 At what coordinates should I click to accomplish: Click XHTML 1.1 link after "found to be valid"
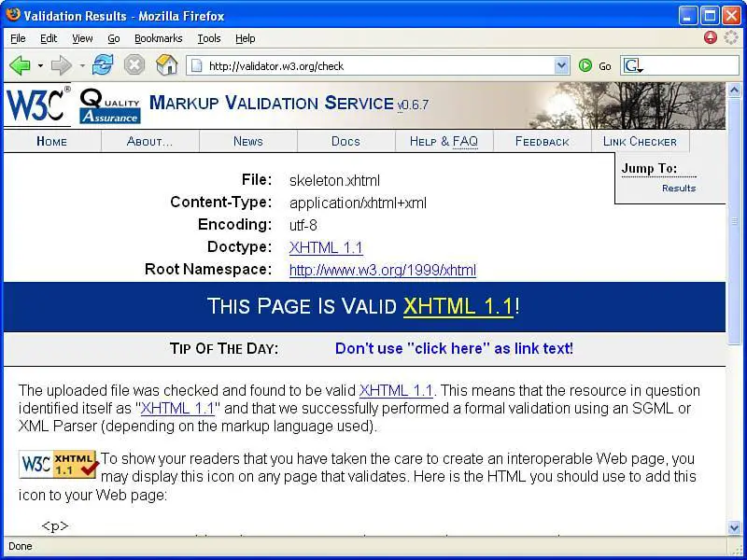pos(396,390)
